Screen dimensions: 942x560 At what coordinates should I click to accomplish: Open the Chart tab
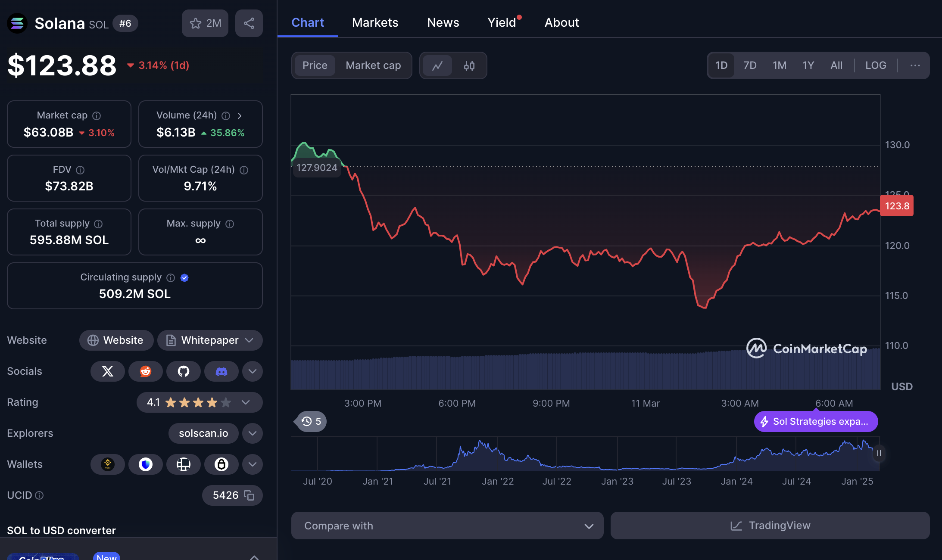(308, 22)
